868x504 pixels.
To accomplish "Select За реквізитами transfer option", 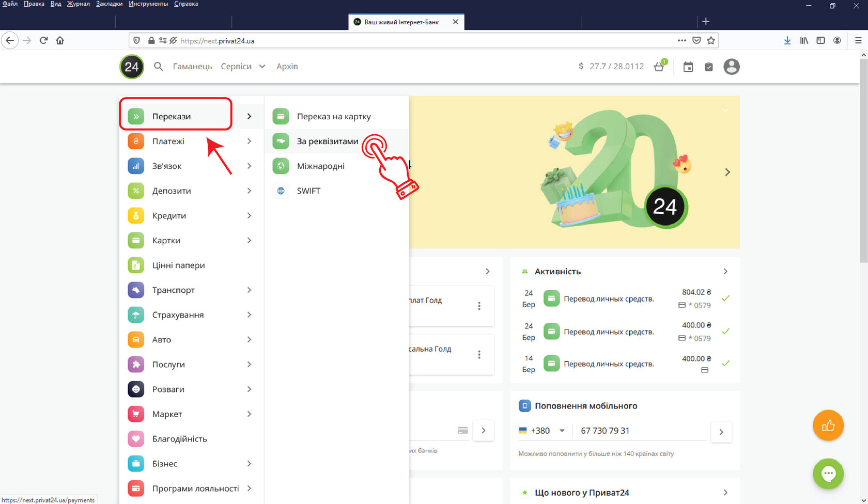I will pyautogui.click(x=327, y=141).
